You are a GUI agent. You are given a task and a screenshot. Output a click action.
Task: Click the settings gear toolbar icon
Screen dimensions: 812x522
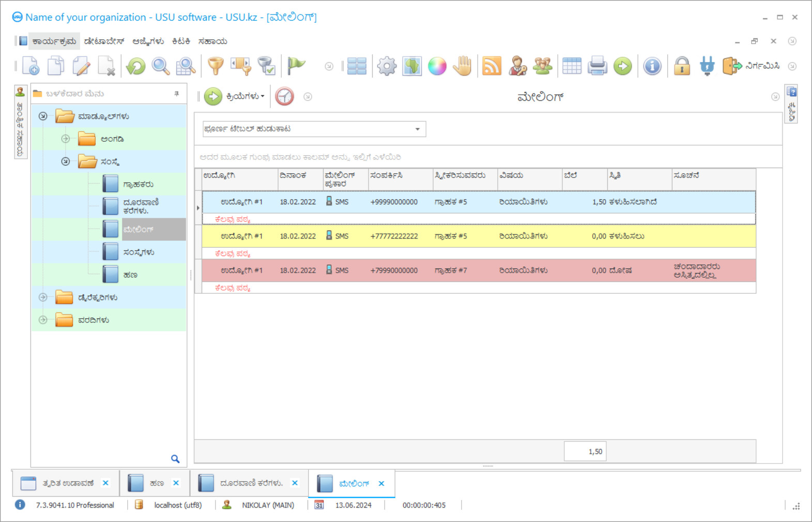click(x=387, y=66)
